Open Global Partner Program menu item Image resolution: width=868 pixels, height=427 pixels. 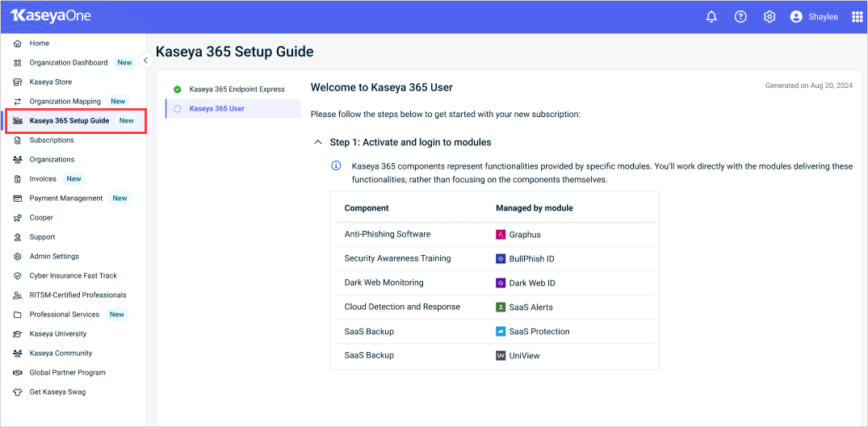tap(68, 372)
